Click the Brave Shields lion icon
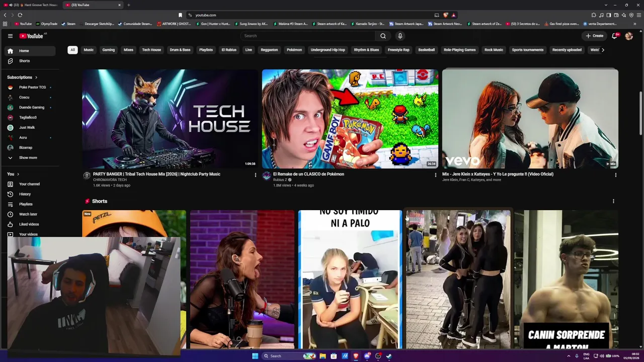Viewport: 644px width, 362px height. tap(445, 15)
